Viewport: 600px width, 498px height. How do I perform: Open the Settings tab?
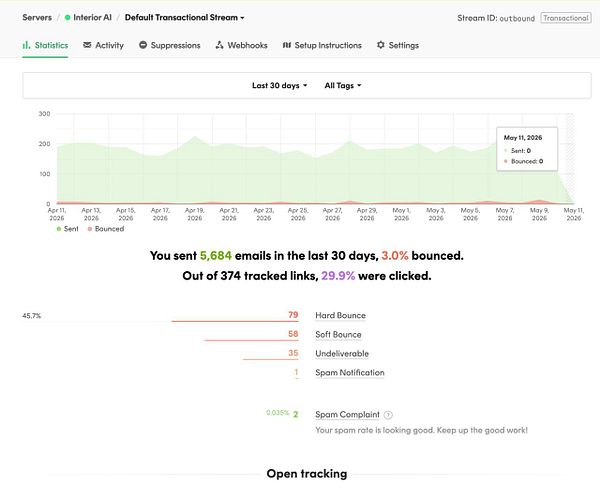(x=398, y=45)
